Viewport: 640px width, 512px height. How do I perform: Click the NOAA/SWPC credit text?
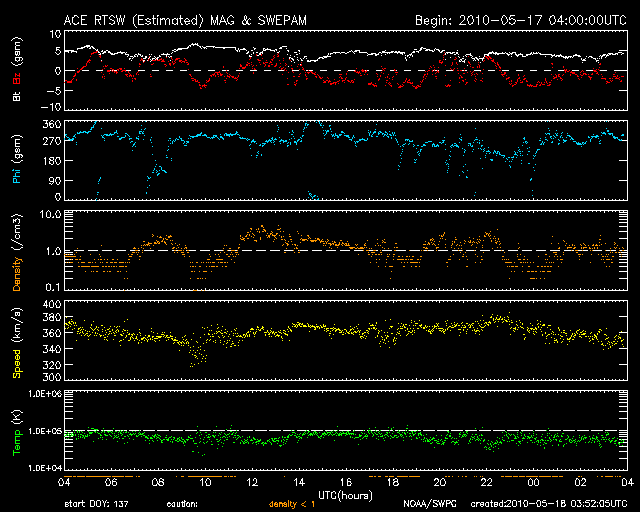point(431,504)
